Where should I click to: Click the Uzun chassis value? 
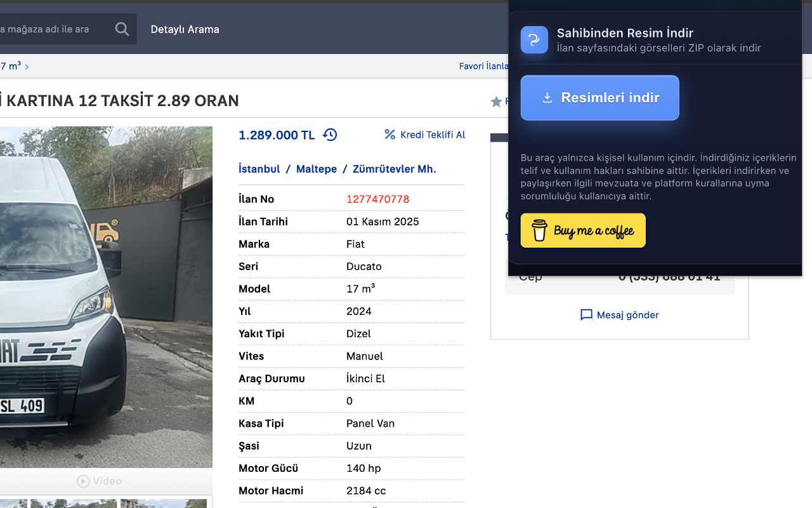(x=359, y=446)
